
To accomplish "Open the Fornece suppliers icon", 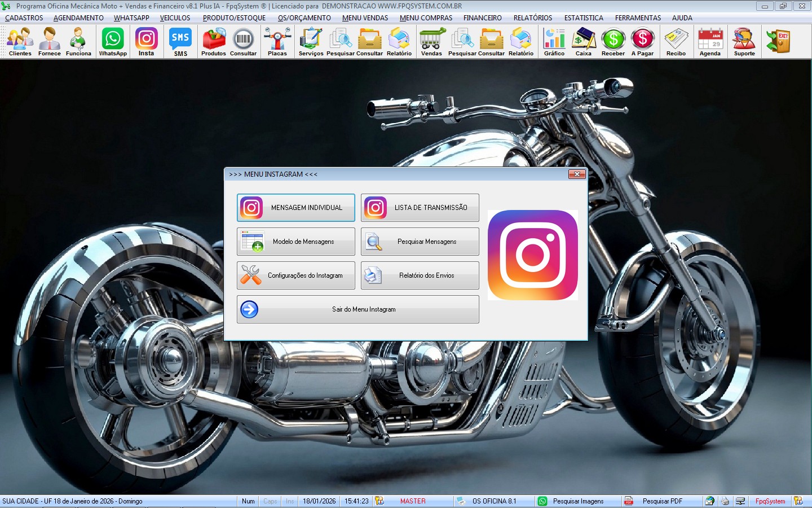I will pyautogui.click(x=50, y=42).
